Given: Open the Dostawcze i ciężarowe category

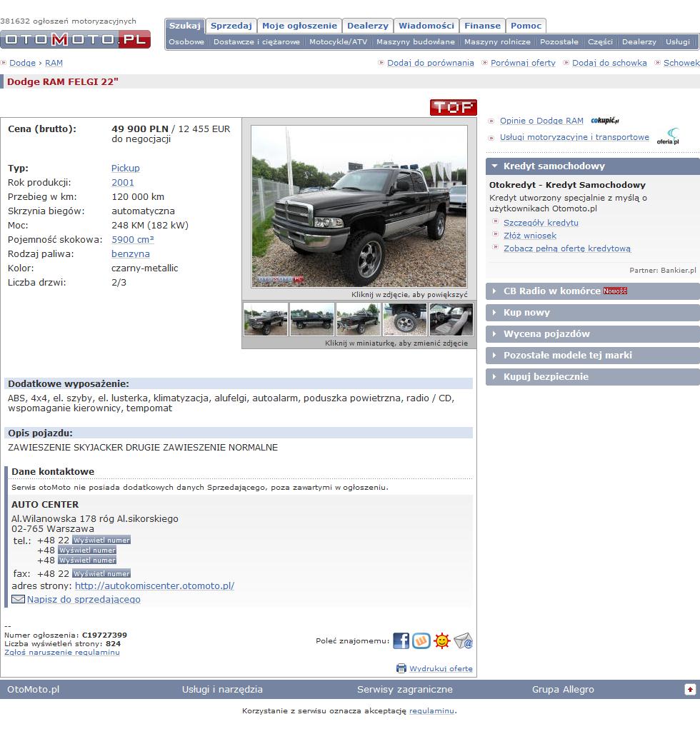Looking at the screenshot, I should click(x=256, y=42).
